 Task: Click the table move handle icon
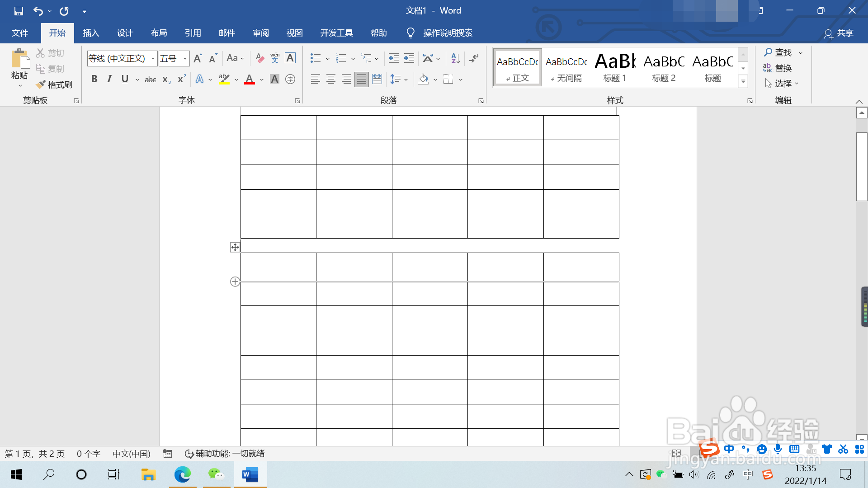tap(235, 247)
